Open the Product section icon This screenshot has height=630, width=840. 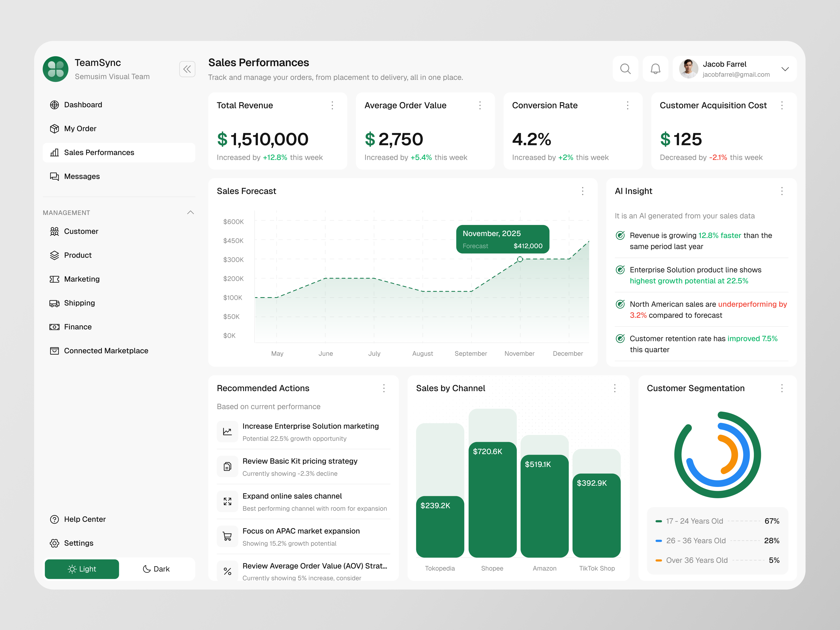click(x=55, y=255)
